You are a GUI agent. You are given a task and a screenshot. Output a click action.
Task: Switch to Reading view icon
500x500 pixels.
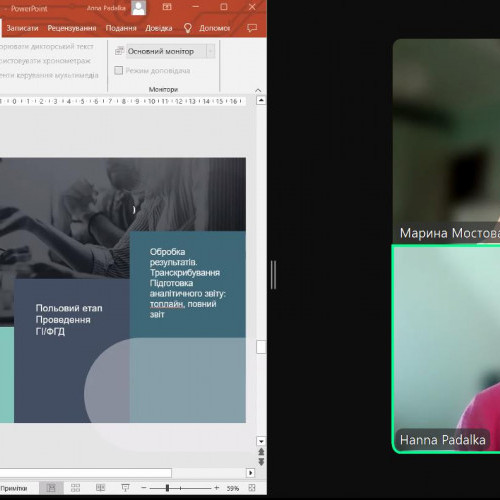coord(100,488)
